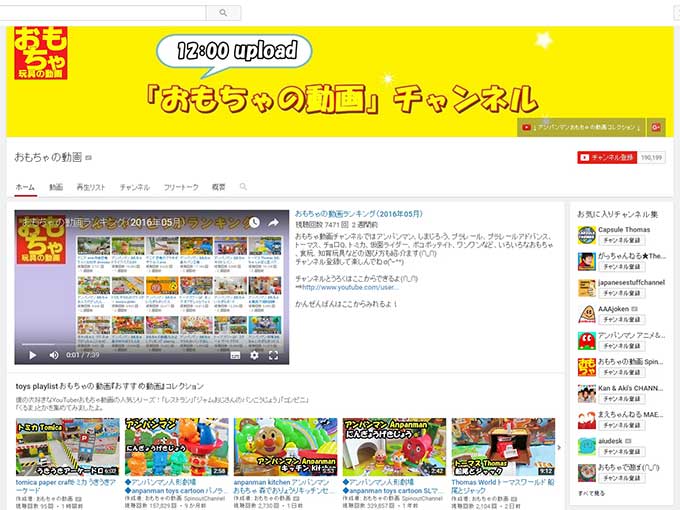Open the tomica paper craft video thumbnail
This screenshot has height=510, width=680.
click(x=68, y=447)
